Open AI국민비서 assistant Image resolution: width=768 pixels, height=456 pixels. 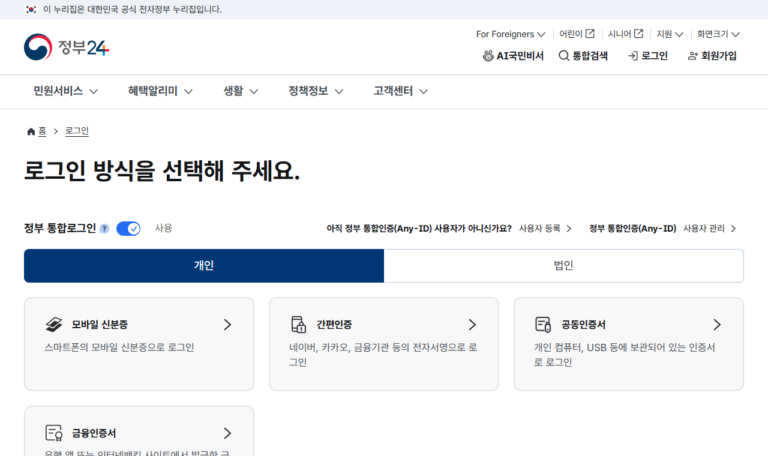(x=513, y=56)
